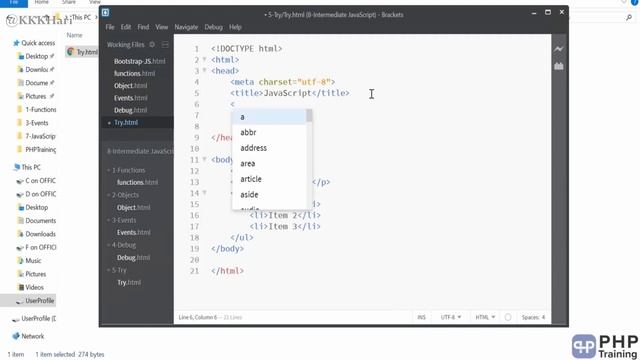Open Events.html in Working Files
The width and height of the screenshot is (640, 360).
131,98
